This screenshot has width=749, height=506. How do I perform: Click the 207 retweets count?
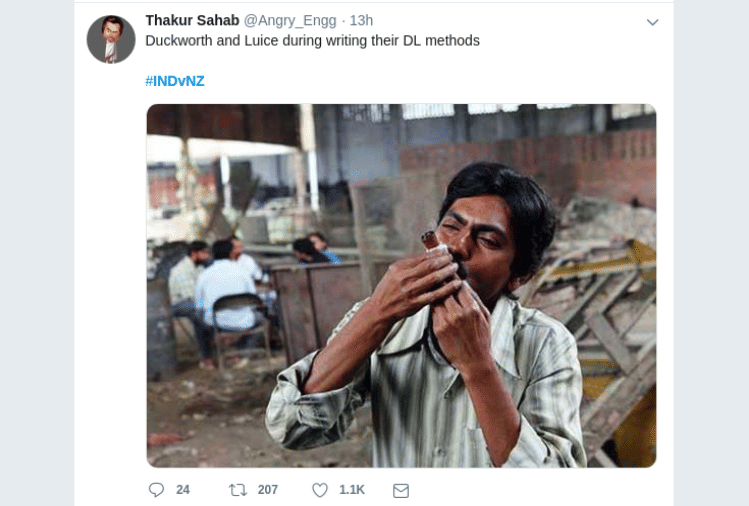pos(268,490)
